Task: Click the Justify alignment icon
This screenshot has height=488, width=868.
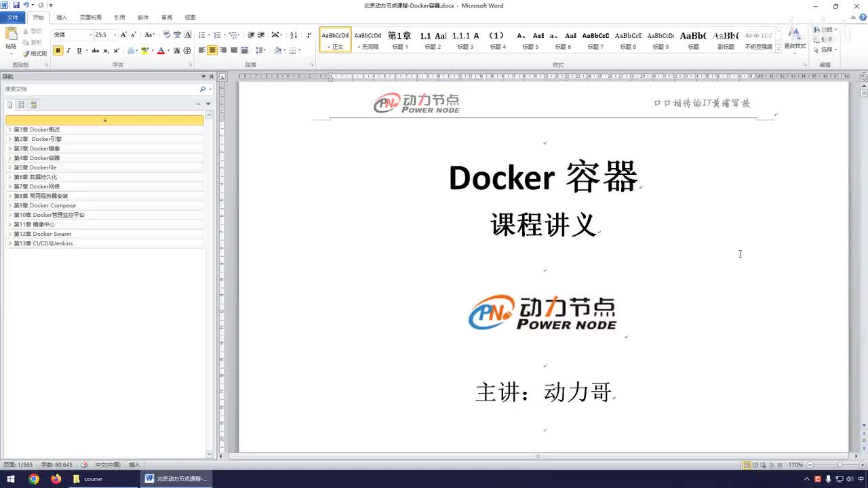Action: click(234, 51)
